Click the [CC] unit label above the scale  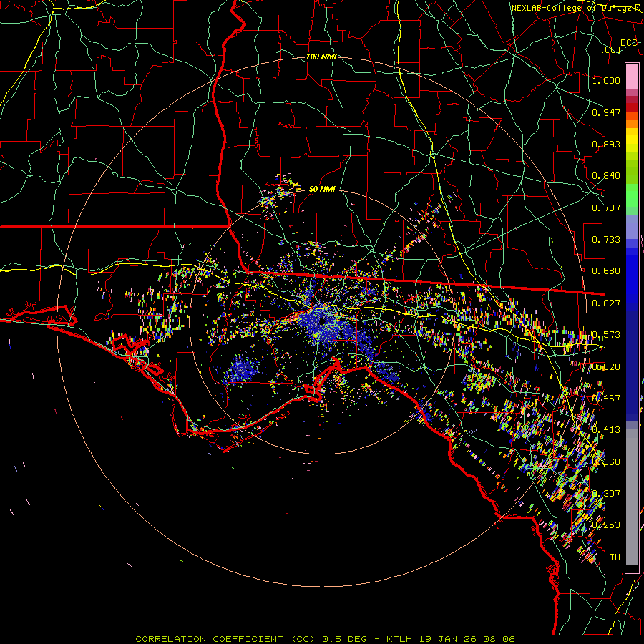click(x=611, y=49)
